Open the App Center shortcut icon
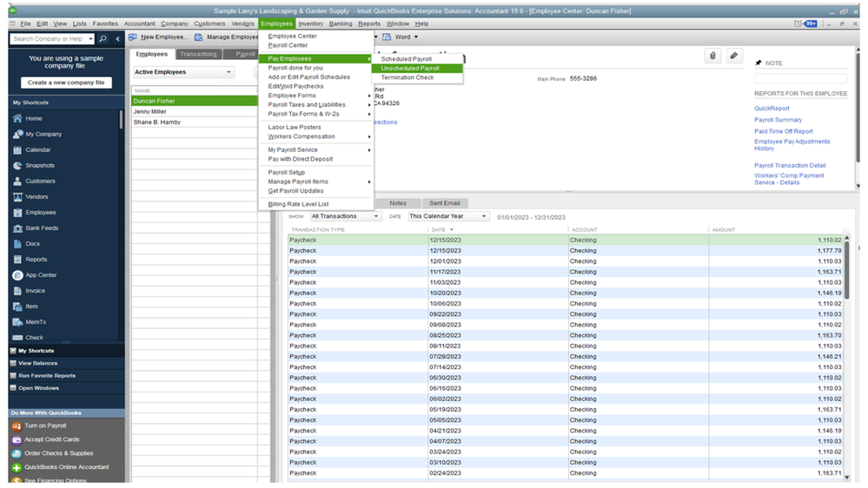Viewport: 868px width, 488px height. pos(18,275)
